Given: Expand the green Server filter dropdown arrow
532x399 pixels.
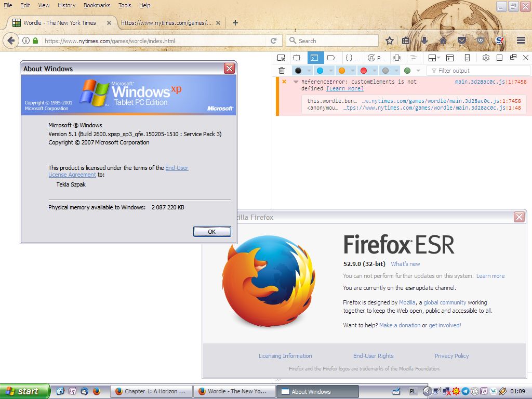Looking at the screenshot, I should tap(418, 71).
